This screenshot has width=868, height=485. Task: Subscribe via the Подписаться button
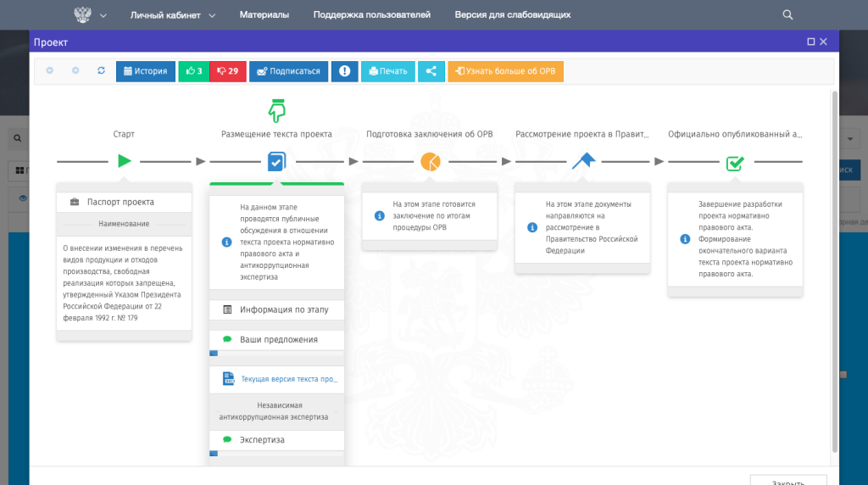click(x=288, y=71)
